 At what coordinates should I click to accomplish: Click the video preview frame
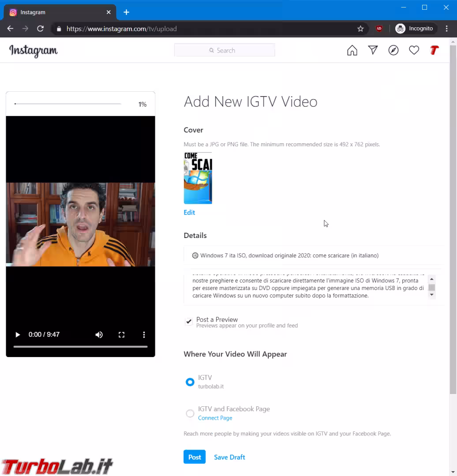[81, 224]
